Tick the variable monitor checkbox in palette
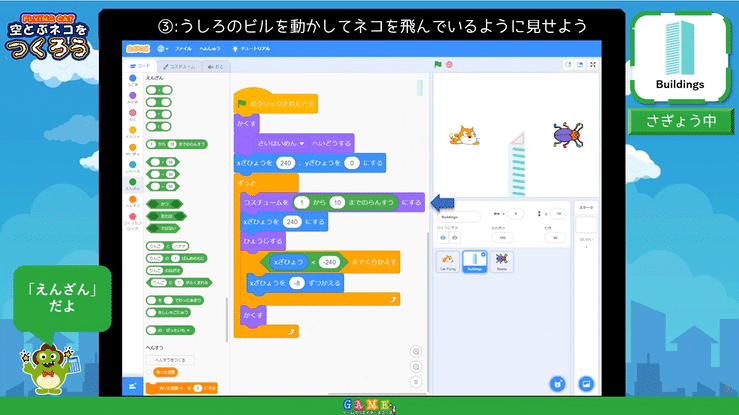The width and height of the screenshot is (739, 415). (148, 372)
